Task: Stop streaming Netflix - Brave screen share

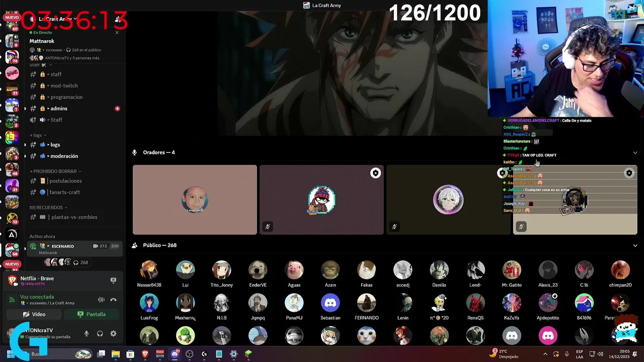Action: tap(113, 280)
